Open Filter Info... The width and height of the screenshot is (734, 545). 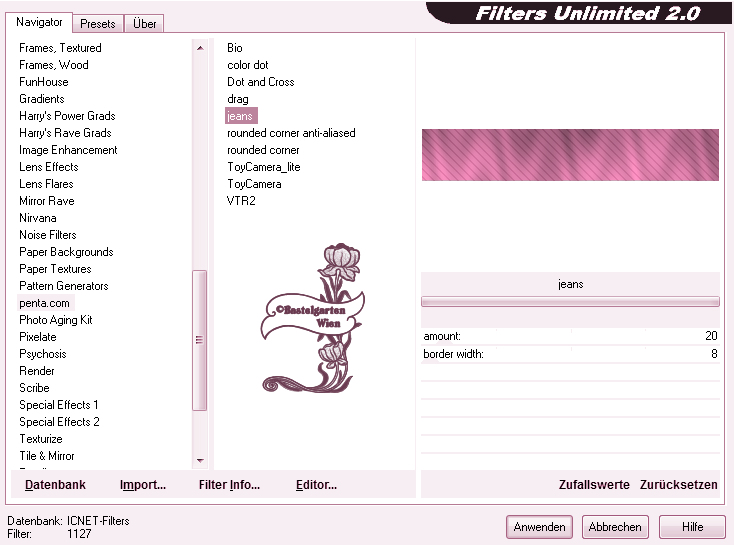pyautogui.click(x=229, y=485)
